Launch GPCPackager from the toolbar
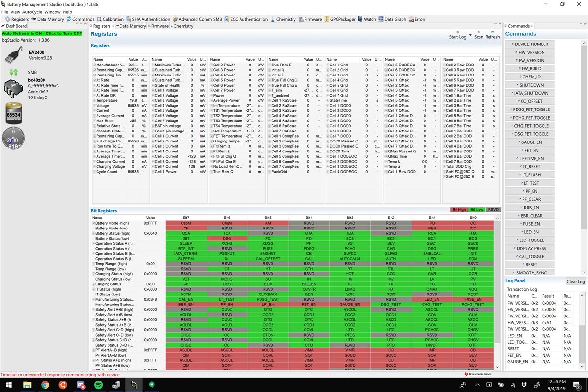The width and height of the screenshot is (588, 392). [x=340, y=19]
